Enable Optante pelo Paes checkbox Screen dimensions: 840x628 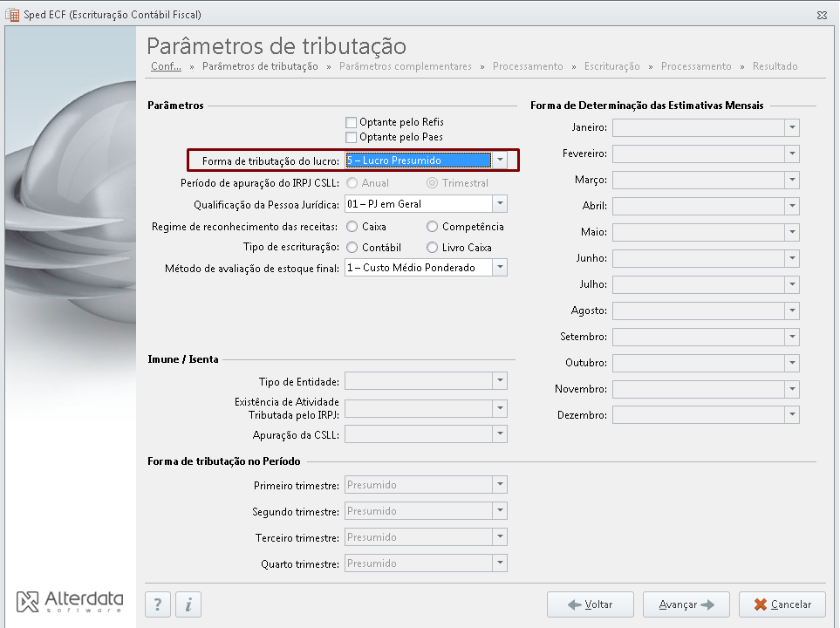click(x=351, y=137)
